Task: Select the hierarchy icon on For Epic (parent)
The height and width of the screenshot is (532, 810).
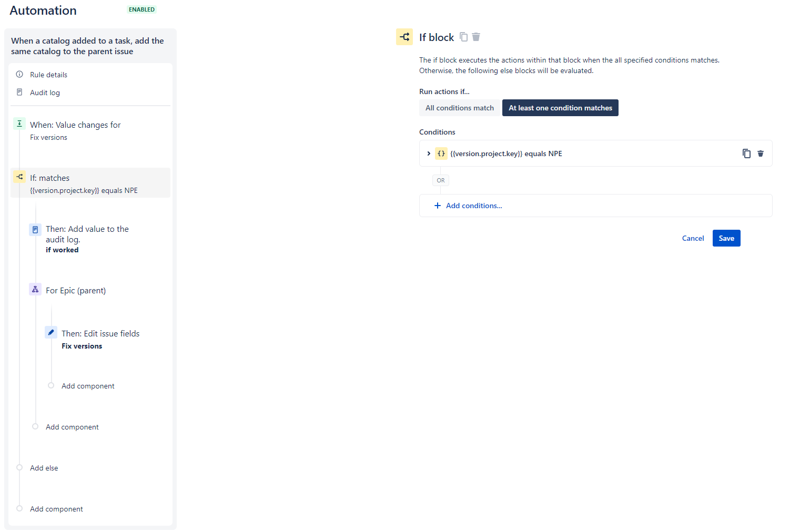Action: [35, 289]
